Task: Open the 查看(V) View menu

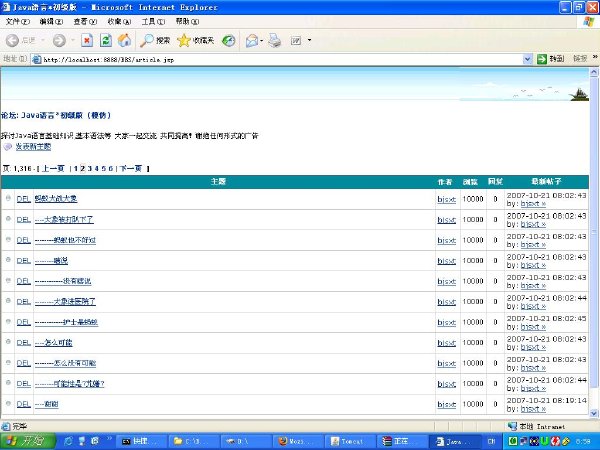Action: [85, 21]
